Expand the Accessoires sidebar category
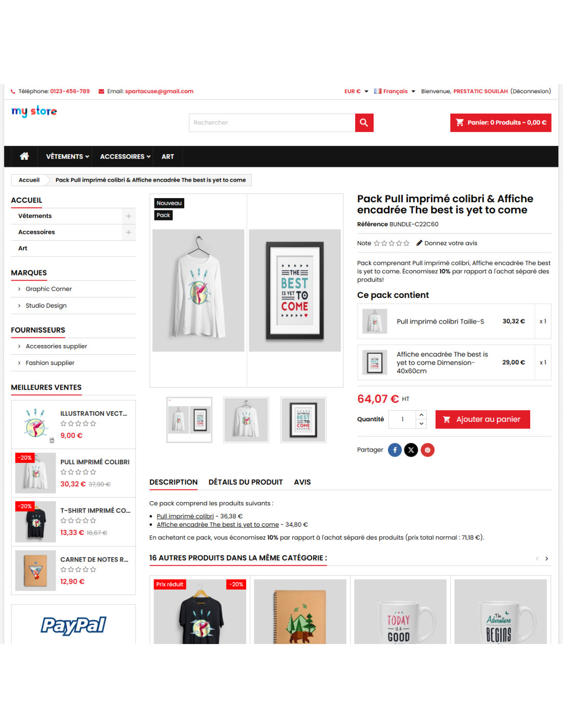This screenshot has height=728, width=563. pos(128,232)
